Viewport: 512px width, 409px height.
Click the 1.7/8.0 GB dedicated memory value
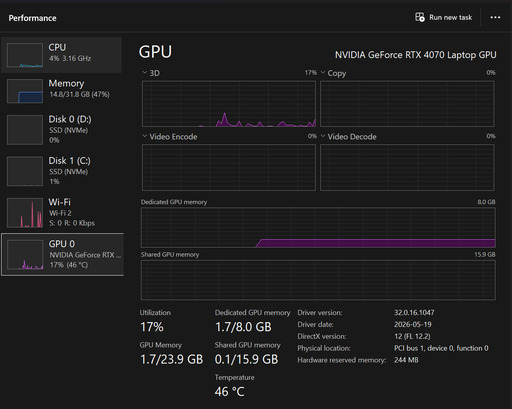click(x=243, y=327)
